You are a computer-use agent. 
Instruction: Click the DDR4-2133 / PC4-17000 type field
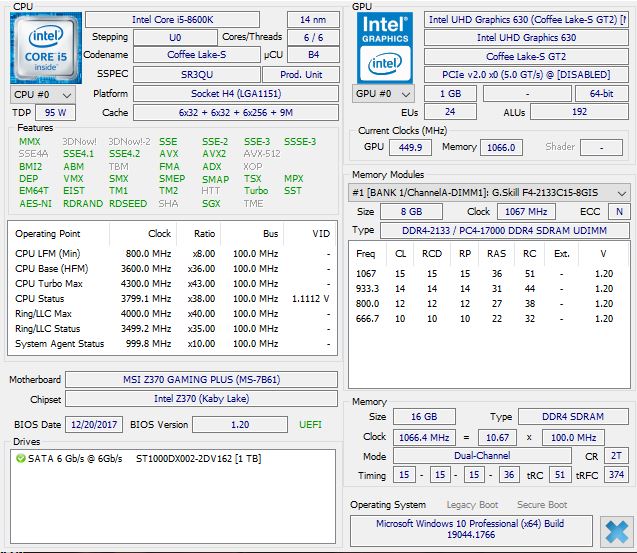[505, 231]
